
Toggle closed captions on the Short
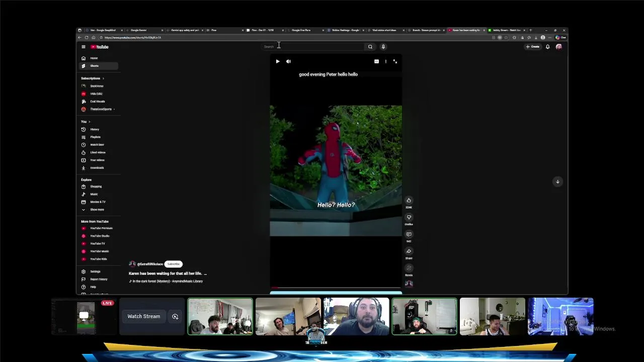[376, 61]
